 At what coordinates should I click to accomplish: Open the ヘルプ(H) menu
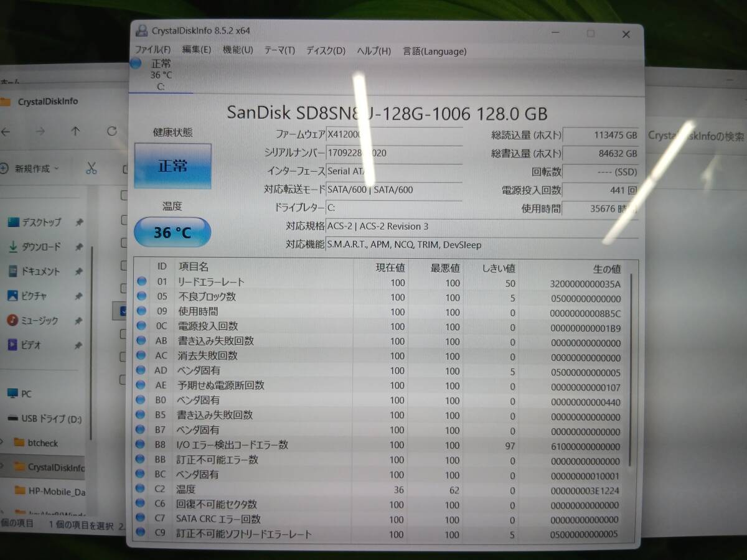[374, 51]
